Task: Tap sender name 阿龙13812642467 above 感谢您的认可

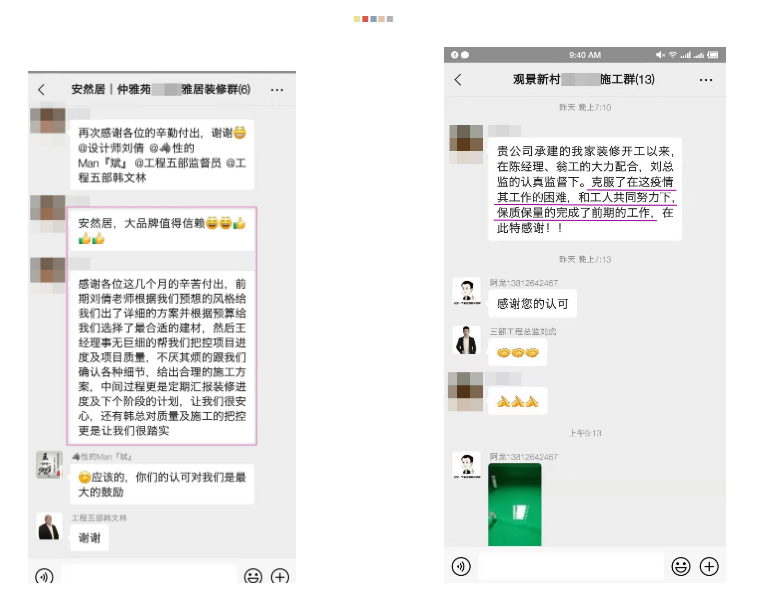Action: pos(524,283)
